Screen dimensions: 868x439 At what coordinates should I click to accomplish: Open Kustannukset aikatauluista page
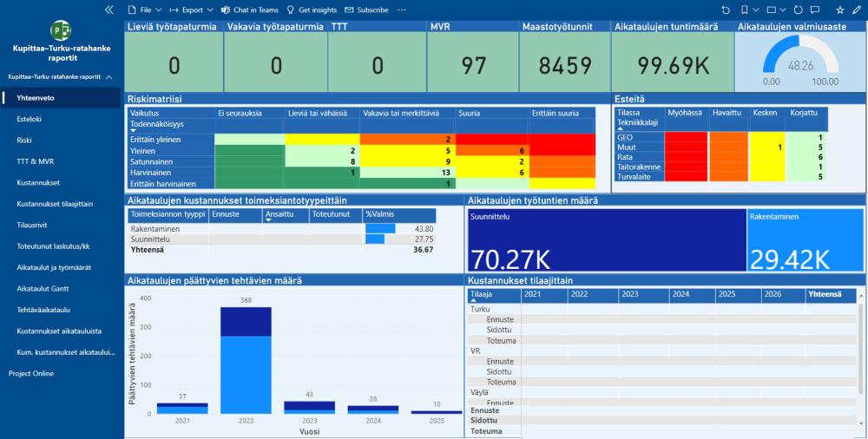click(x=61, y=331)
